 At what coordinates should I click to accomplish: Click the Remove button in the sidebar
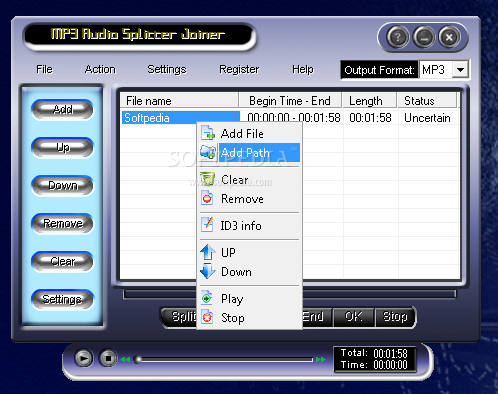62,223
